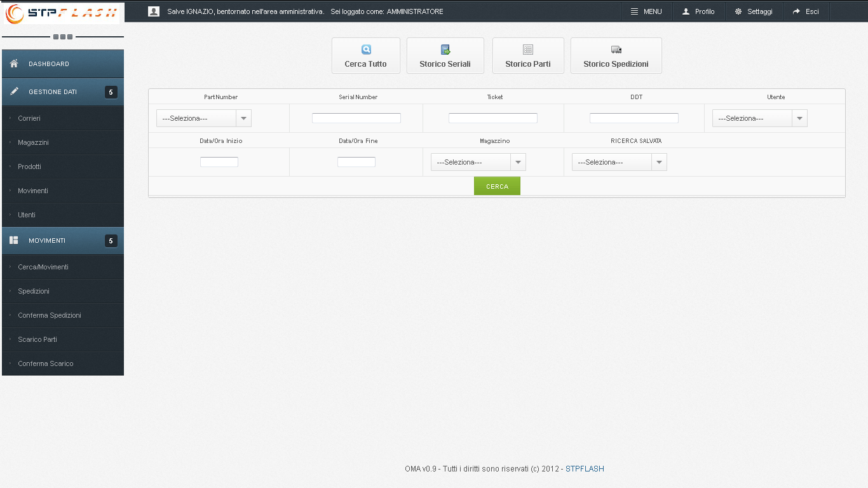Click the Movimenti grid icon in sidebar
Viewport: 868px width, 488px height.
point(14,240)
